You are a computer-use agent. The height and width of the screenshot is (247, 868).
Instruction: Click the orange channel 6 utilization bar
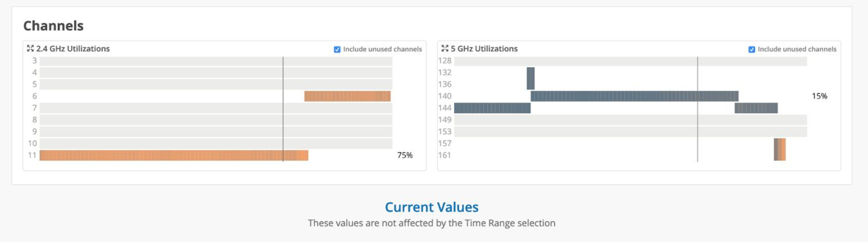pyautogui.click(x=347, y=96)
